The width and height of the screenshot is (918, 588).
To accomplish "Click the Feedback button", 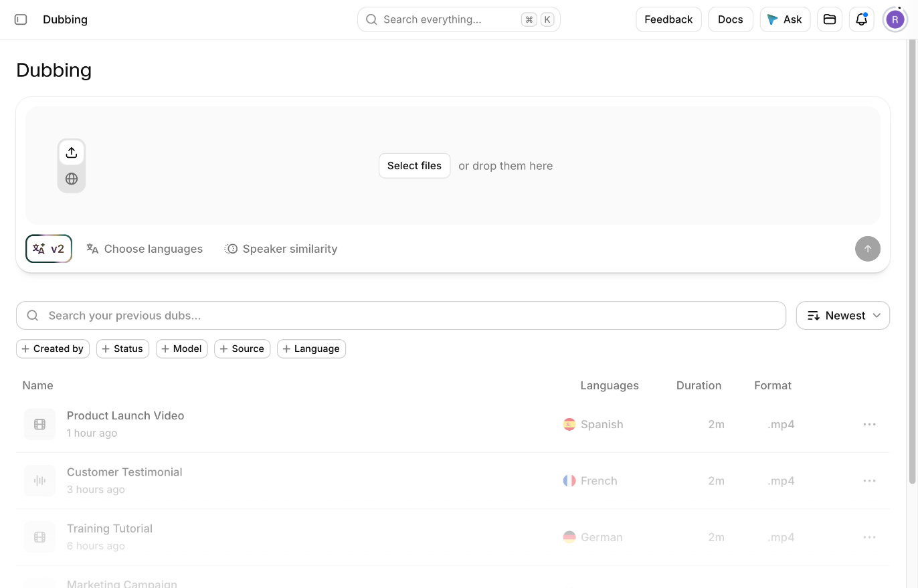I will pos(668,19).
